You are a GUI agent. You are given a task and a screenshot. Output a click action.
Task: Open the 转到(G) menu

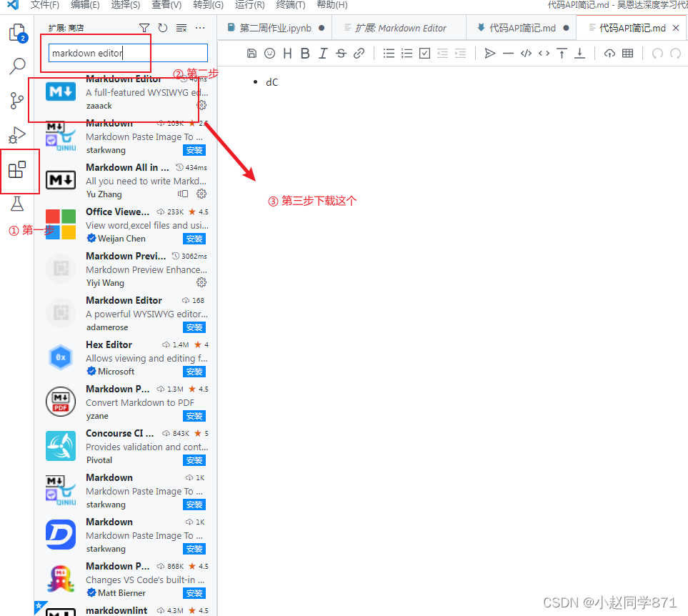point(208,5)
